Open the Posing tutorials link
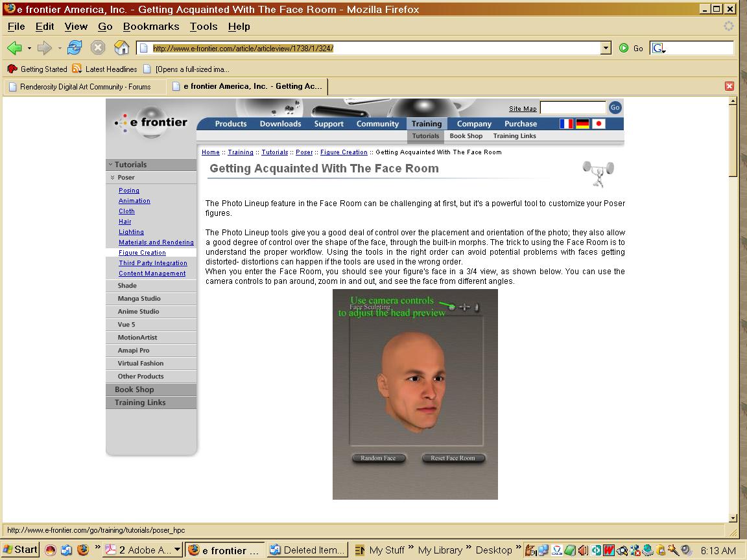 click(x=128, y=191)
